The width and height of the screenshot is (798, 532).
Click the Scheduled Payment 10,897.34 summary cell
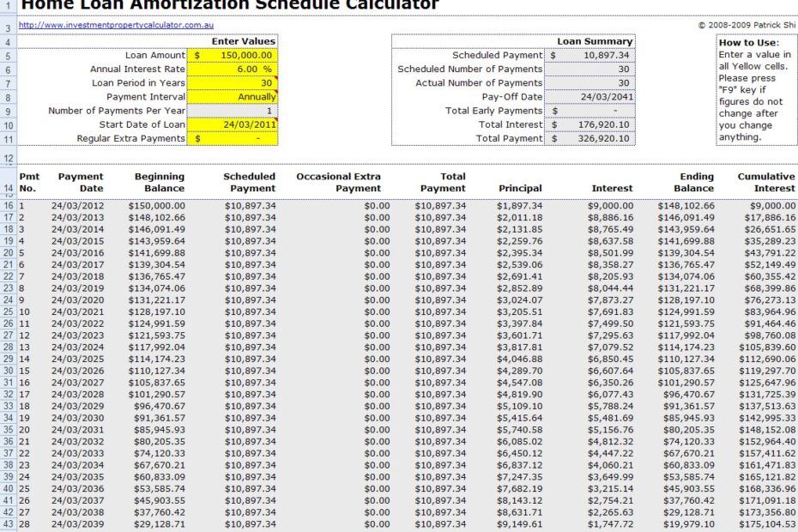[589, 55]
